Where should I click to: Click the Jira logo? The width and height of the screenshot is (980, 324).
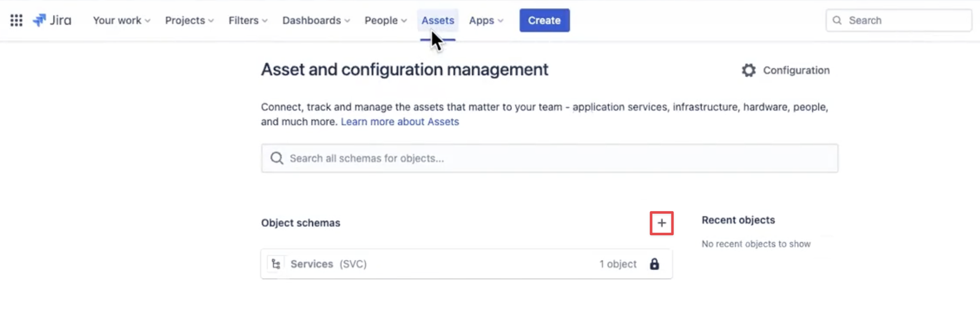point(52,20)
